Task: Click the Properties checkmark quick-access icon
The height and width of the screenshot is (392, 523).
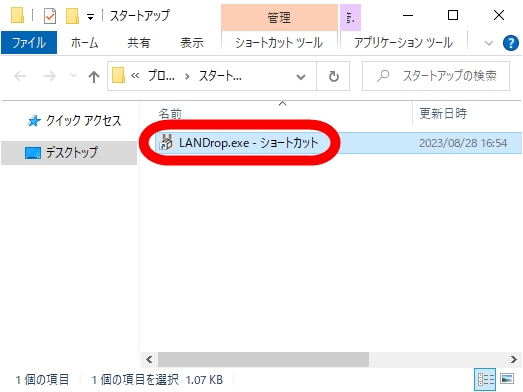Action: [x=50, y=16]
